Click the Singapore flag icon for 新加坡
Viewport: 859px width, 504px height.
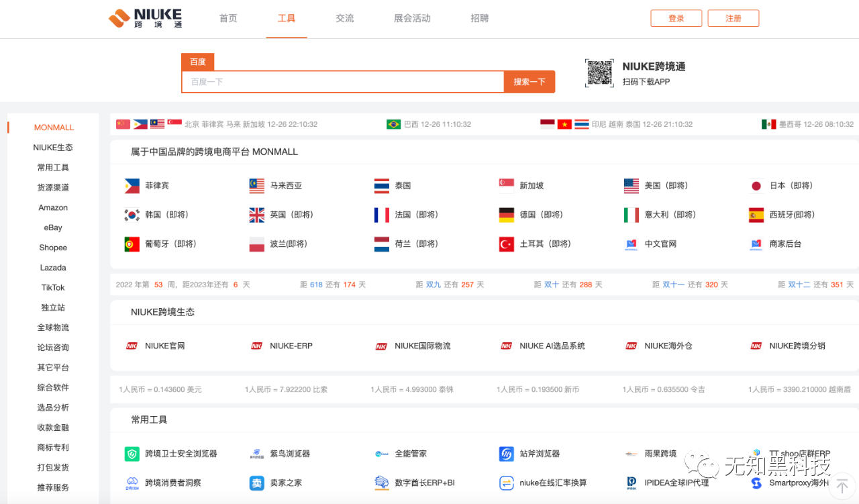point(507,186)
